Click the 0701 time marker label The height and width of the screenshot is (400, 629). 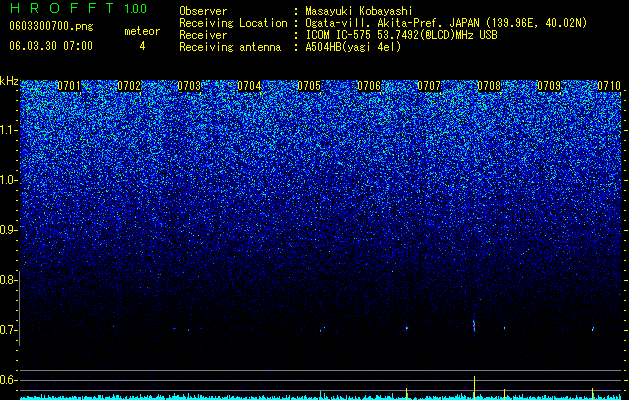(69, 86)
